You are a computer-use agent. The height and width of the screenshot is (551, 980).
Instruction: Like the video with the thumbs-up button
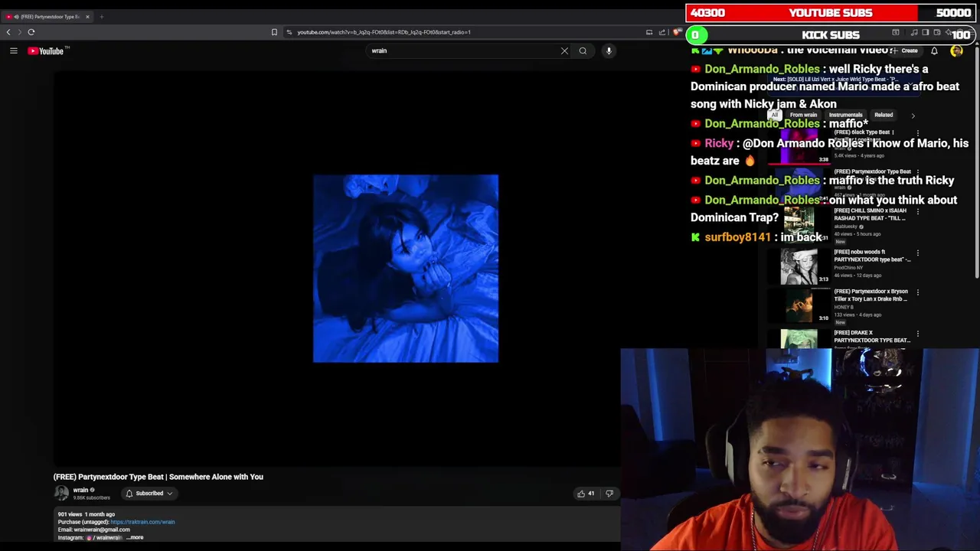click(x=586, y=494)
